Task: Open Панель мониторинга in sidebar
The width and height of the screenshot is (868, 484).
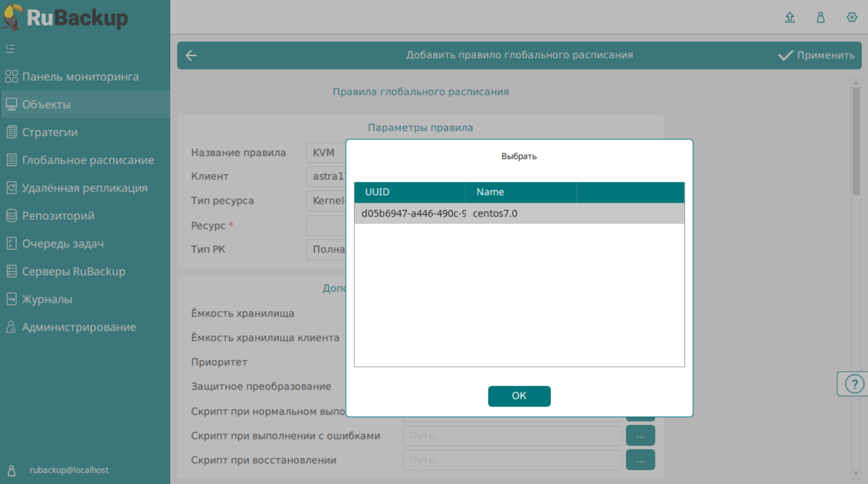Action: (80, 77)
